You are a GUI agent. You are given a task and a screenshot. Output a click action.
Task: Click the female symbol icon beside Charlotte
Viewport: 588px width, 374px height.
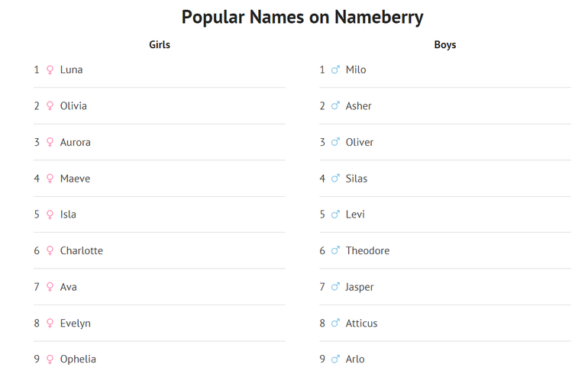tap(50, 251)
